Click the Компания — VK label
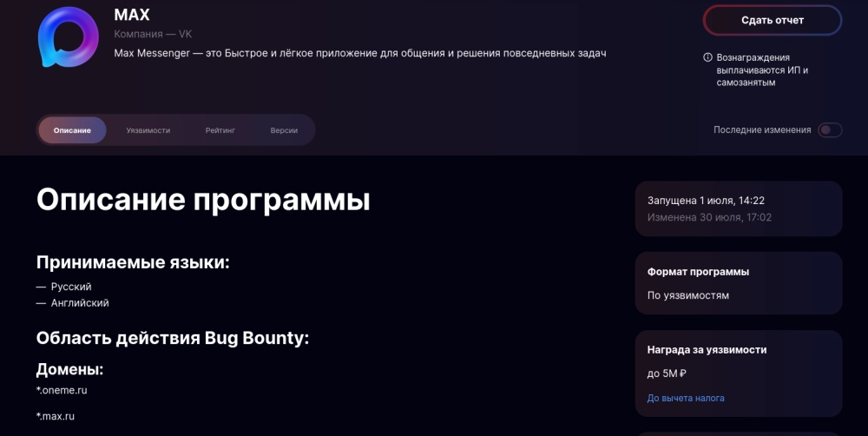This screenshot has width=868, height=436. pyautogui.click(x=153, y=34)
